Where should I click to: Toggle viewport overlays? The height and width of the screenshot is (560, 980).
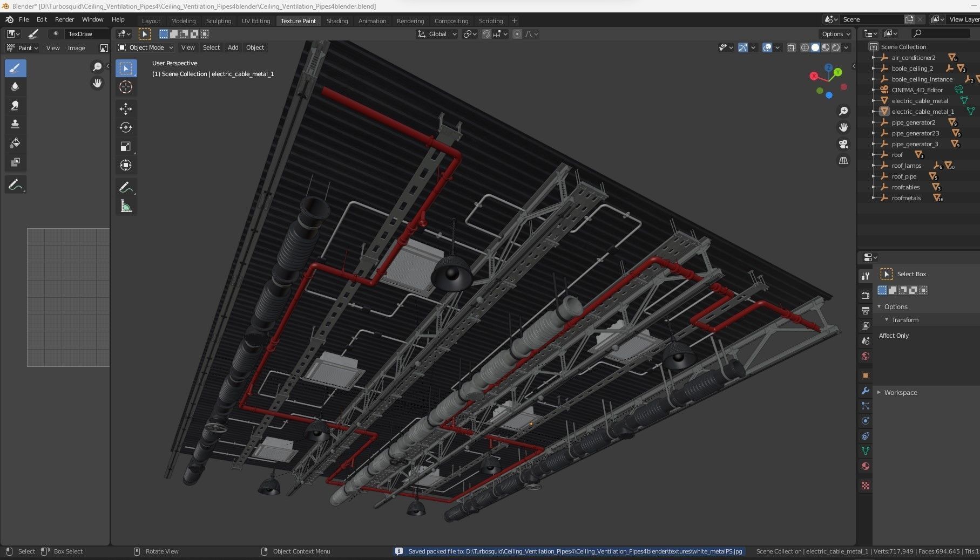click(x=767, y=47)
